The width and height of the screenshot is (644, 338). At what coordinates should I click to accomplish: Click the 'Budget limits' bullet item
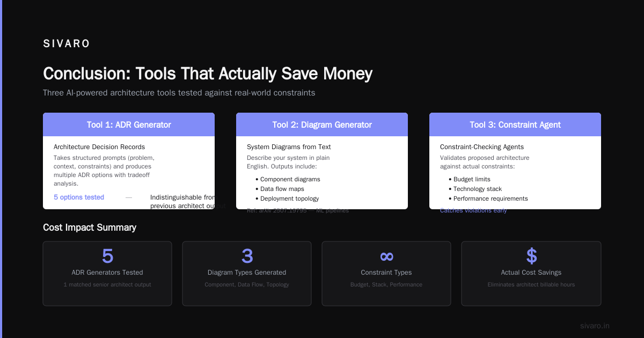tap(470, 179)
